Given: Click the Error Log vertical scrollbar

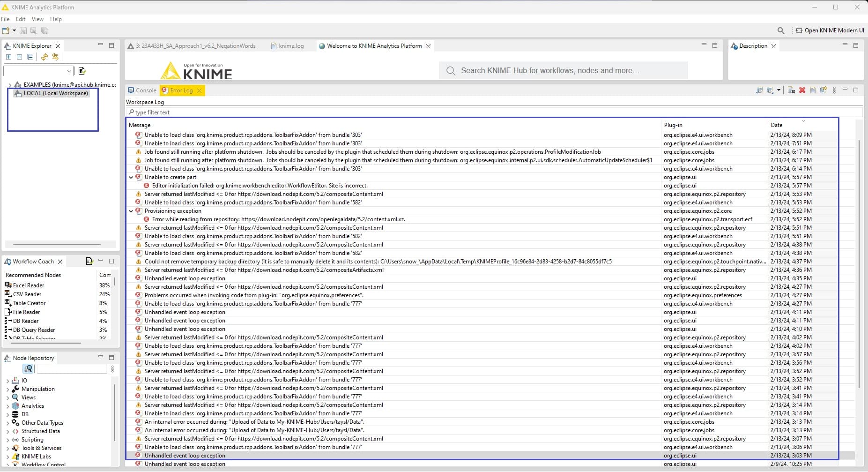Looking at the screenshot, I should [859, 264].
